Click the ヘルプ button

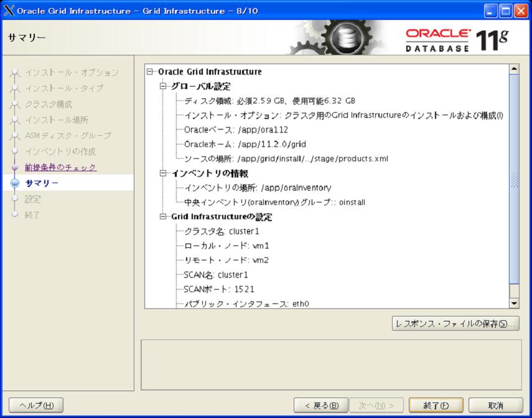pyautogui.click(x=36, y=405)
